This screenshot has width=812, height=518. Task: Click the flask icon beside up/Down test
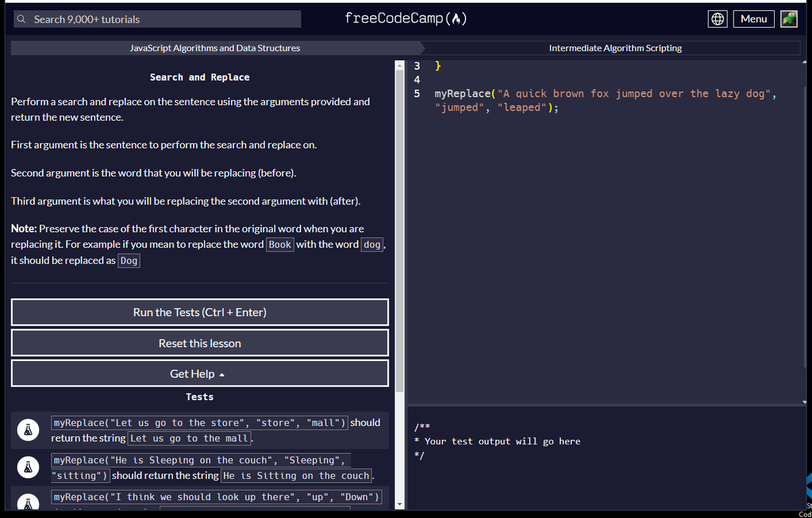(28, 502)
